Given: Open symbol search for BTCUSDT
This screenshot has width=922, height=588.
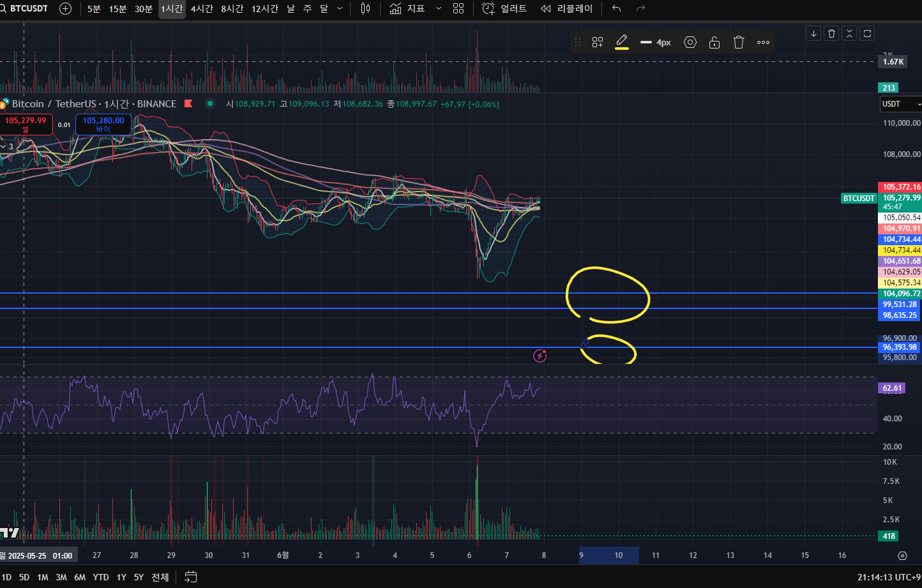Looking at the screenshot, I should coord(26,8).
